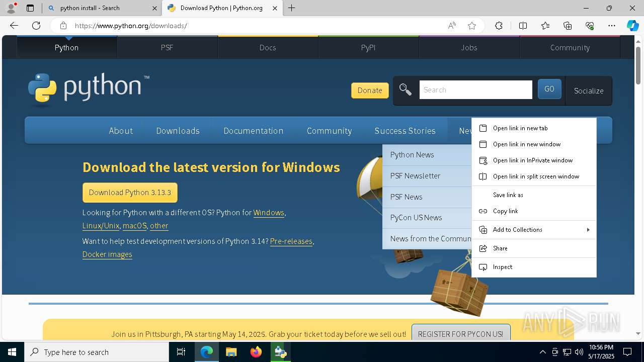Switch to the PyPI top tab
644x362 pixels.
coord(368,47)
